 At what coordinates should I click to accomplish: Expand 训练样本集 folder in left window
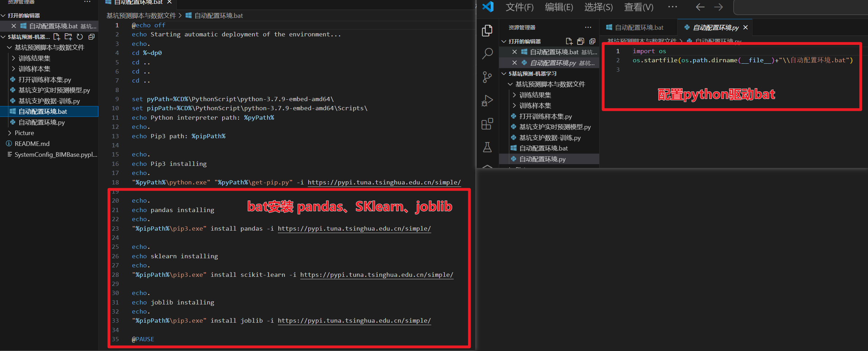click(x=13, y=69)
